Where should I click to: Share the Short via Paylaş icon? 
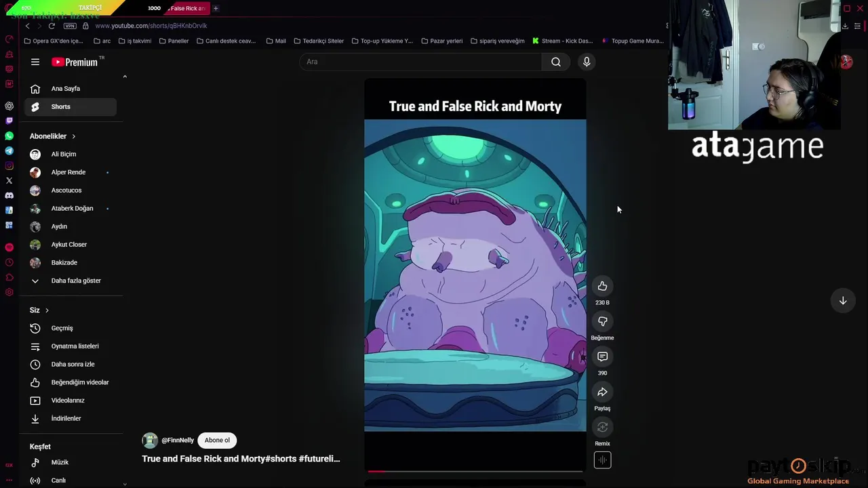point(602,392)
